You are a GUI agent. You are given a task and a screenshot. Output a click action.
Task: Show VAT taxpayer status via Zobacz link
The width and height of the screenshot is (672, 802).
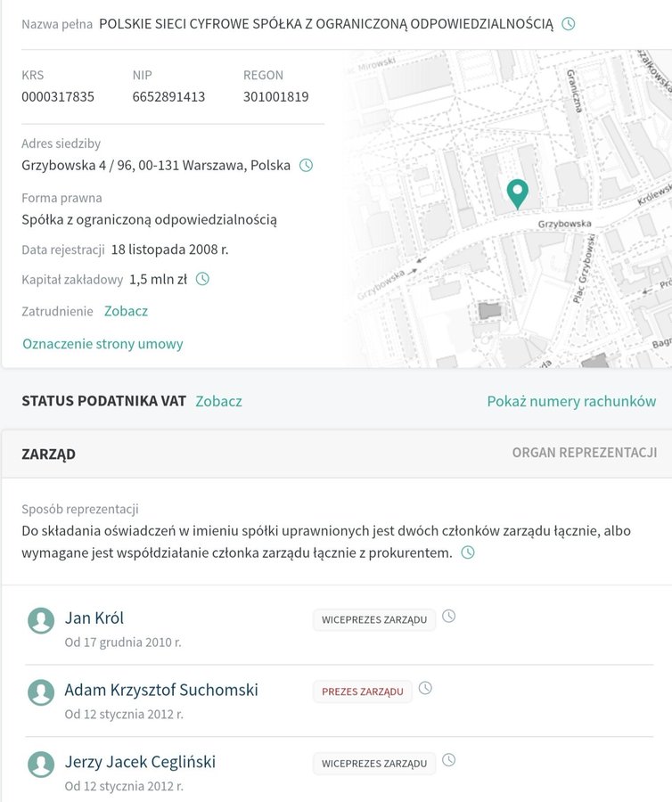[x=218, y=401]
